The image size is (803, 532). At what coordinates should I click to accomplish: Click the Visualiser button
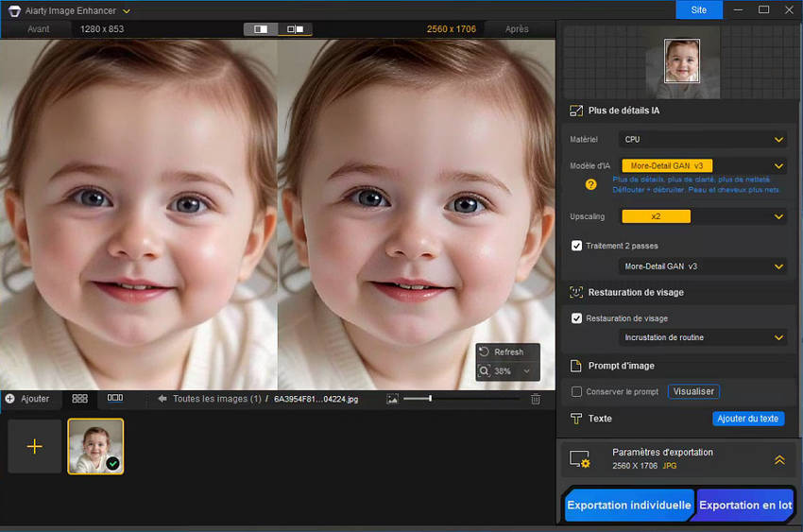693,391
